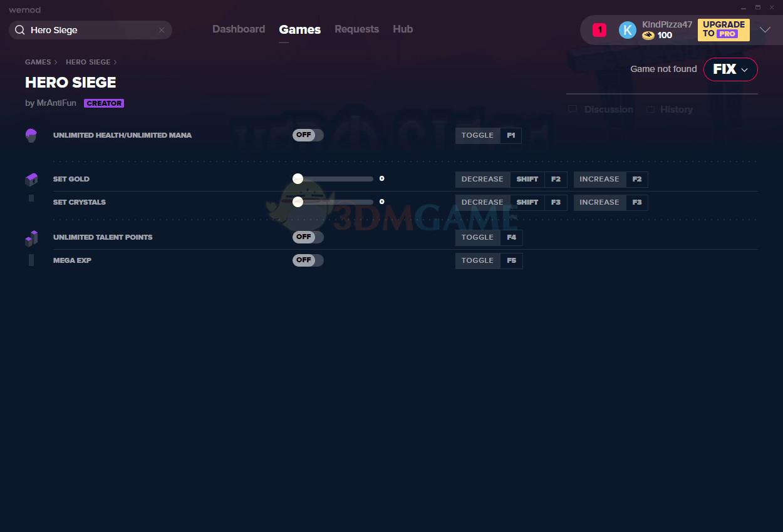This screenshot has height=532, width=783.
Task: Click the Discussion speech bubble icon
Action: pos(573,110)
